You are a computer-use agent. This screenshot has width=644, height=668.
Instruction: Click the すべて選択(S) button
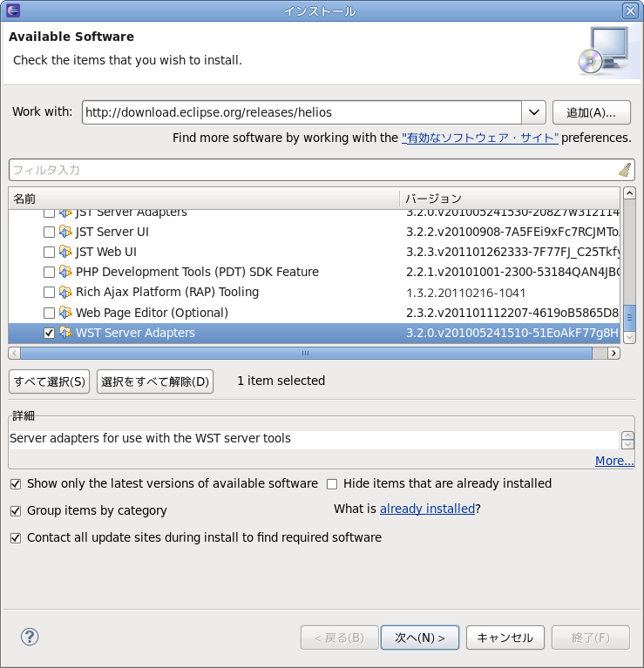coord(50,381)
